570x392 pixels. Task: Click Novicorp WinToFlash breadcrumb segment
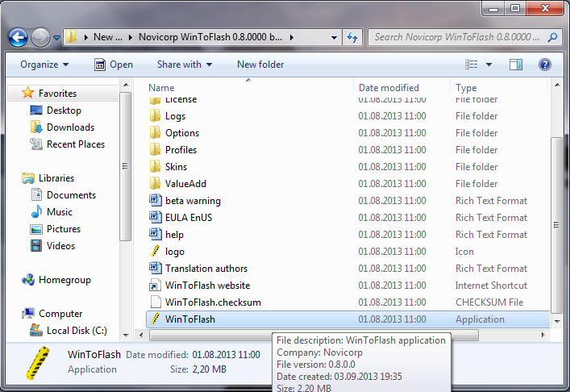[x=210, y=37]
